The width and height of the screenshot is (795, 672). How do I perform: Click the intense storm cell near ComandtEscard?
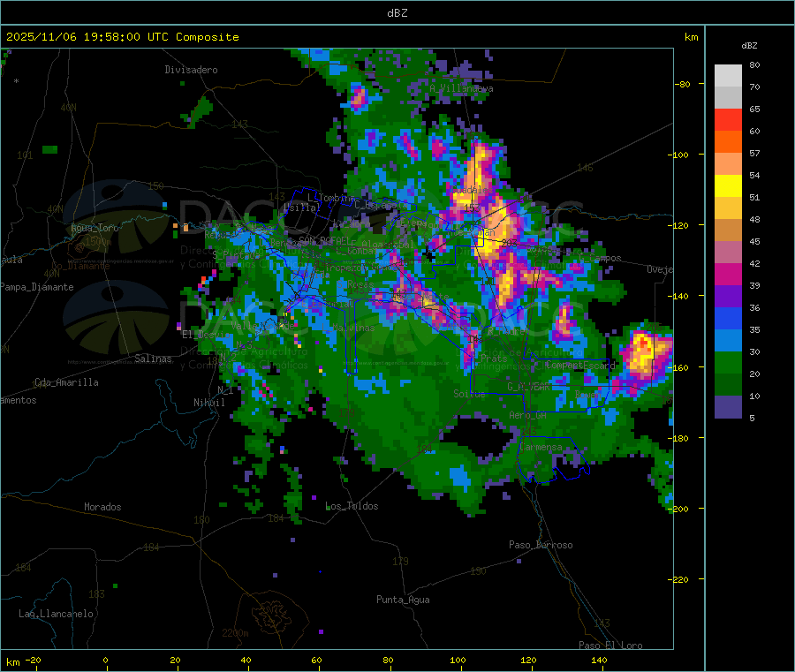[x=643, y=354]
